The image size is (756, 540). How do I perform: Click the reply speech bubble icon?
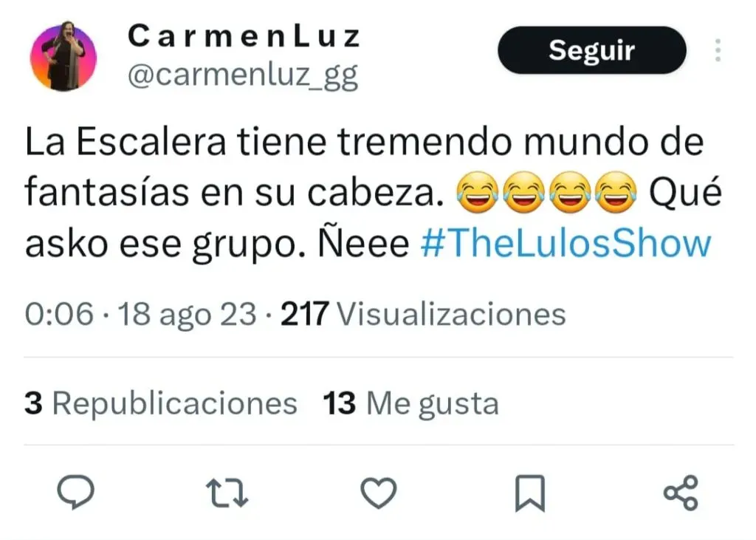[x=76, y=492]
